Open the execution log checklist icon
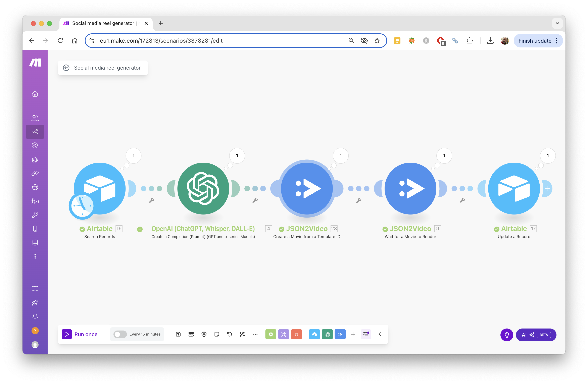 pos(366,334)
